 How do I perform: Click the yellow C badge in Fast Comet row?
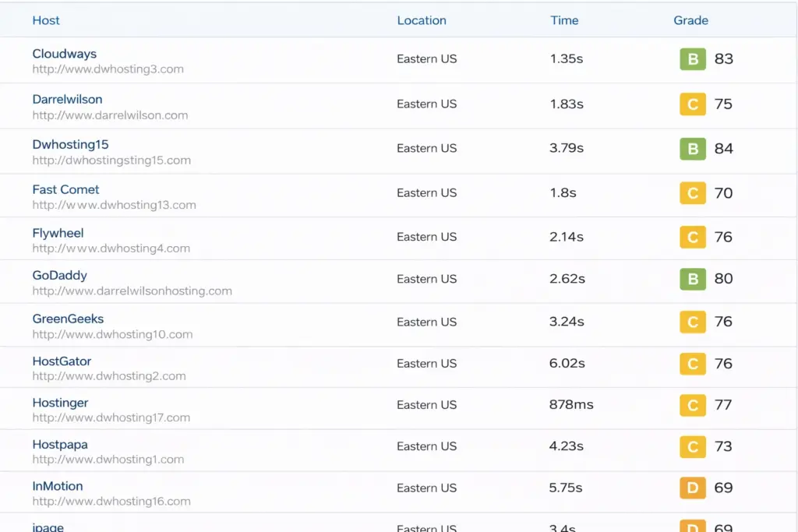pyautogui.click(x=692, y=193)
